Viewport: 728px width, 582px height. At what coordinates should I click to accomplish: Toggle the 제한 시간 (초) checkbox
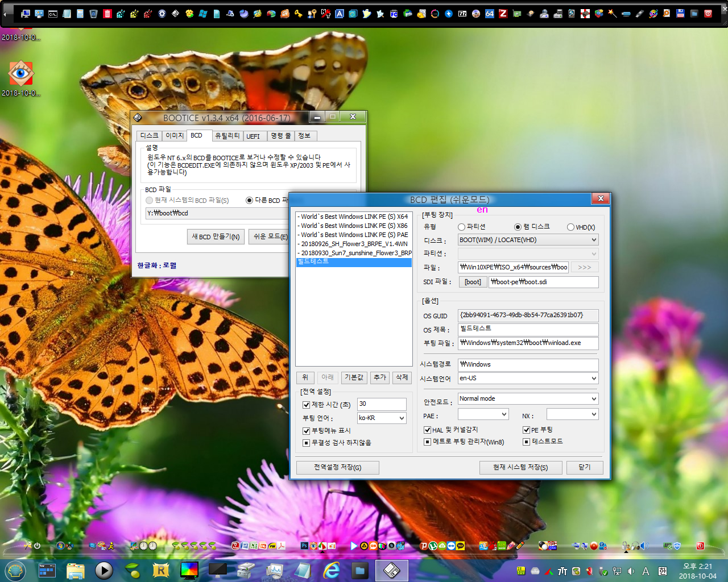(x=306, y=405)
